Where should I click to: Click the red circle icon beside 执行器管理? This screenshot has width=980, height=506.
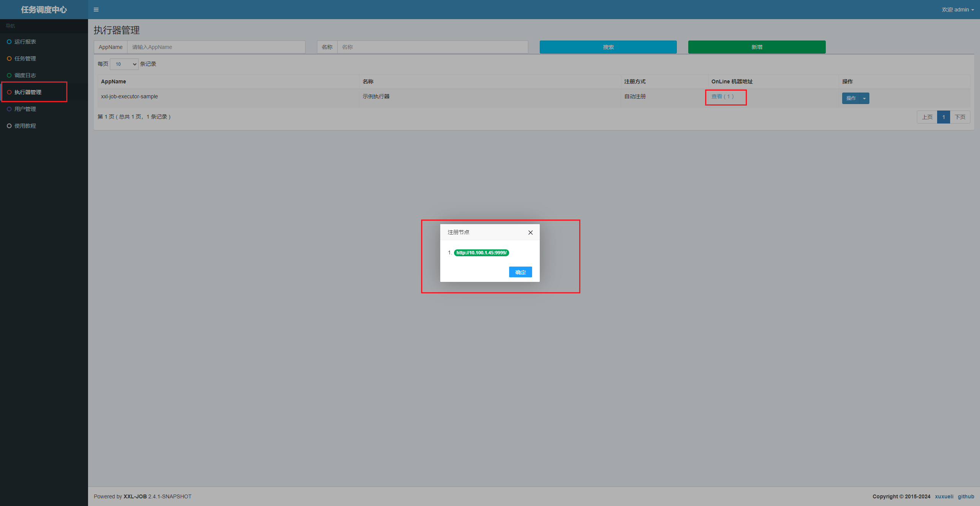pos(9,92)
